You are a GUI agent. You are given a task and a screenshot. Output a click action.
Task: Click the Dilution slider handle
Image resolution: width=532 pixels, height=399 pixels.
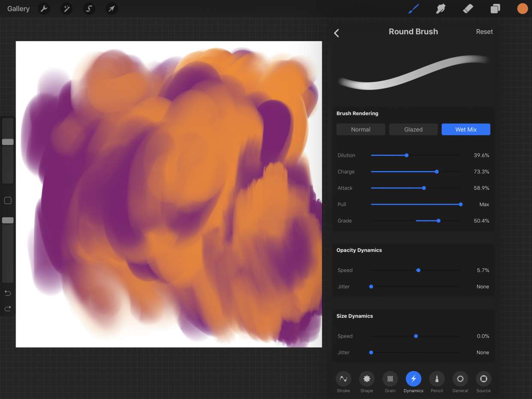click(x=406, y=155)
